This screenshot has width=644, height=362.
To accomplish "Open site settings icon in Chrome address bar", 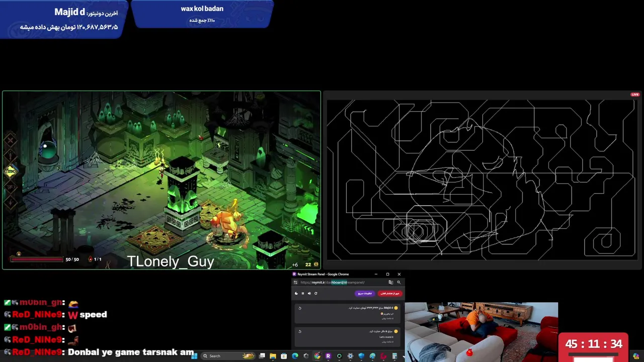I will [x=295, y=282].
